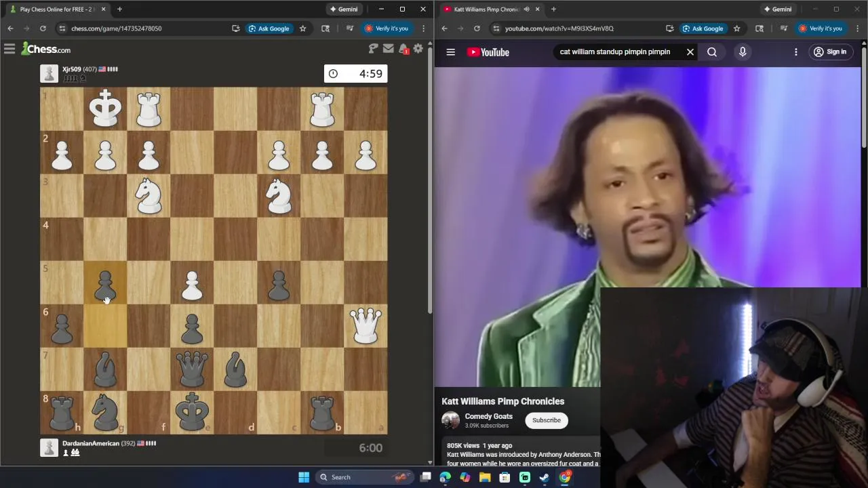Select the white queen on the board

[x=366, y=325]
